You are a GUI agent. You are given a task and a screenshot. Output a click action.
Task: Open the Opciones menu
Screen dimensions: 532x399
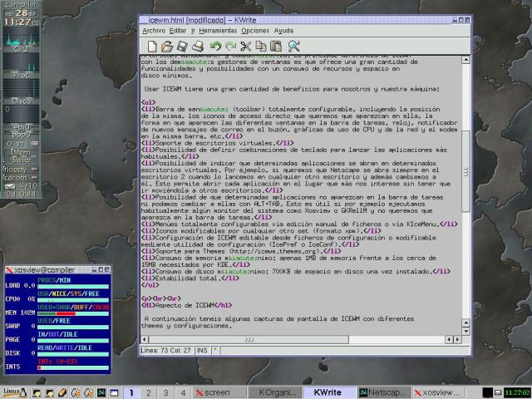click(x=255, y=31)
